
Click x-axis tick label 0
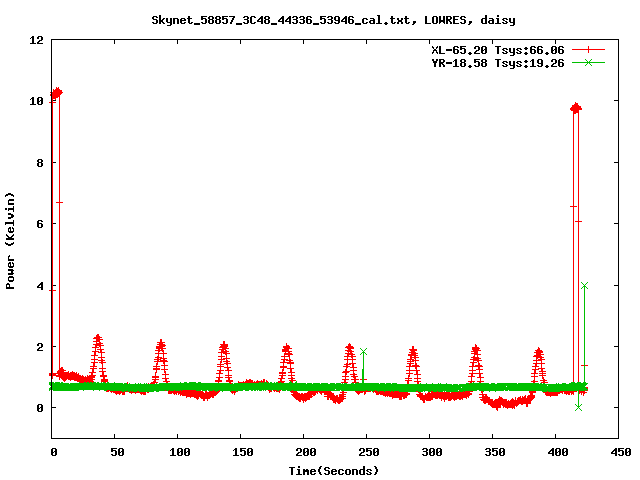[53, 452]
